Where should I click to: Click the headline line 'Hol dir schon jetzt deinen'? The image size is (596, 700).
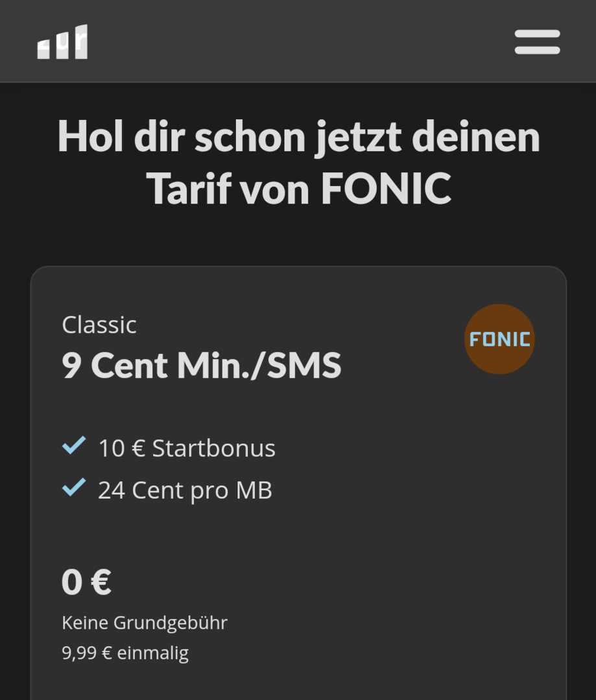coord(298,137)
